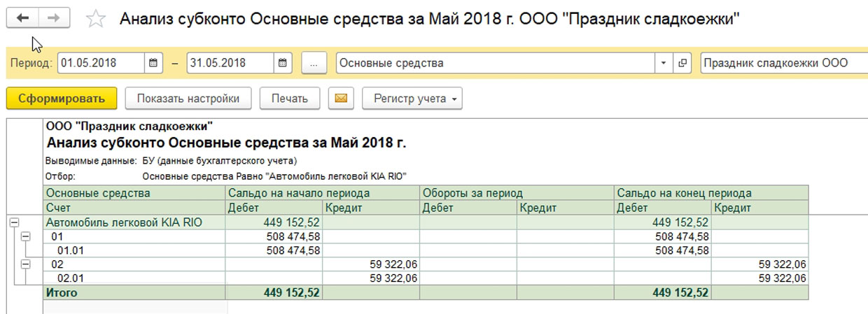The image size is (868, 314).
Task: Open the Основные средства selection form icon
Action: [x=682, y=62]
